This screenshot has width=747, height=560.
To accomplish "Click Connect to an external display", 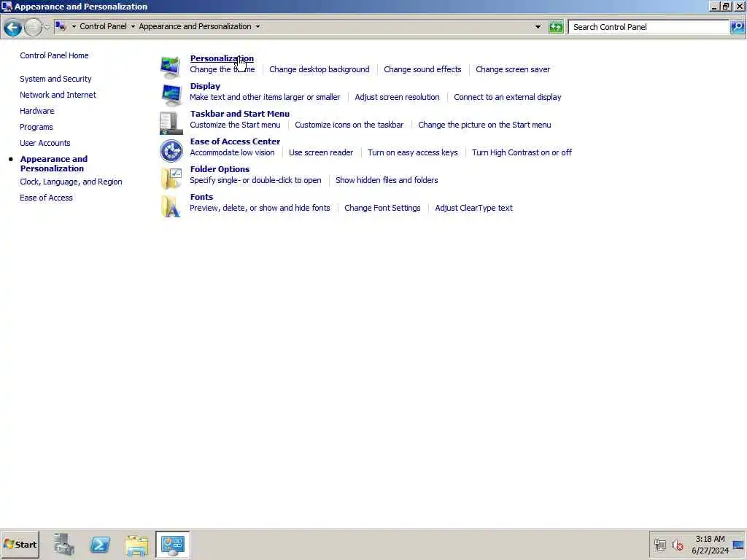I will (x=508, y=97).
